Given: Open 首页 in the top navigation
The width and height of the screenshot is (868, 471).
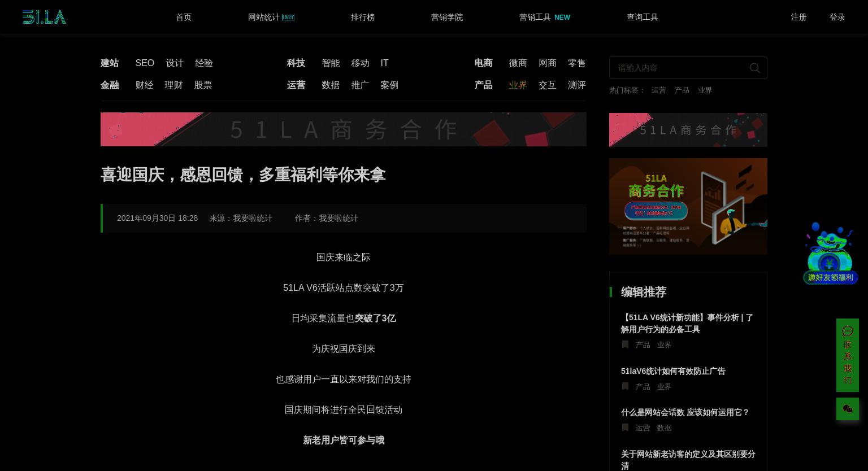Looking at the screenshot, I should click(x=184, y=17).
